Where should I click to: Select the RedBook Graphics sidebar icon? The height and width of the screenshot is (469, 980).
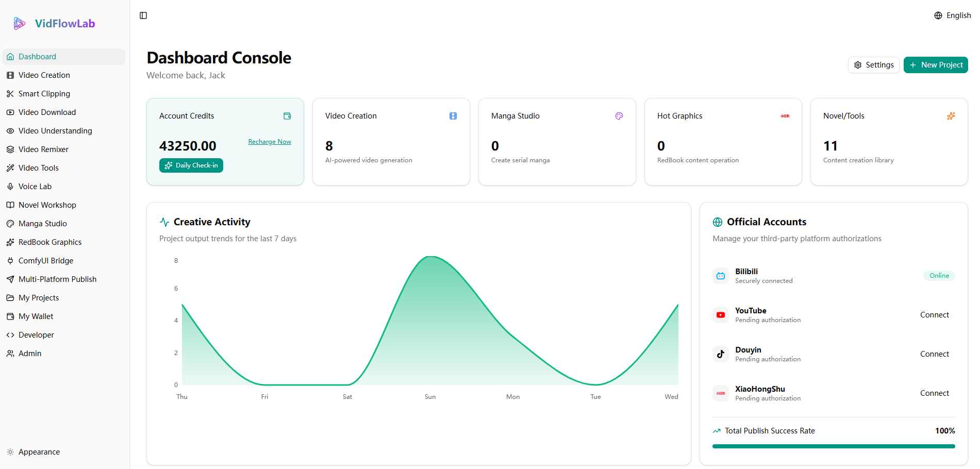click(x=10, y=242)
